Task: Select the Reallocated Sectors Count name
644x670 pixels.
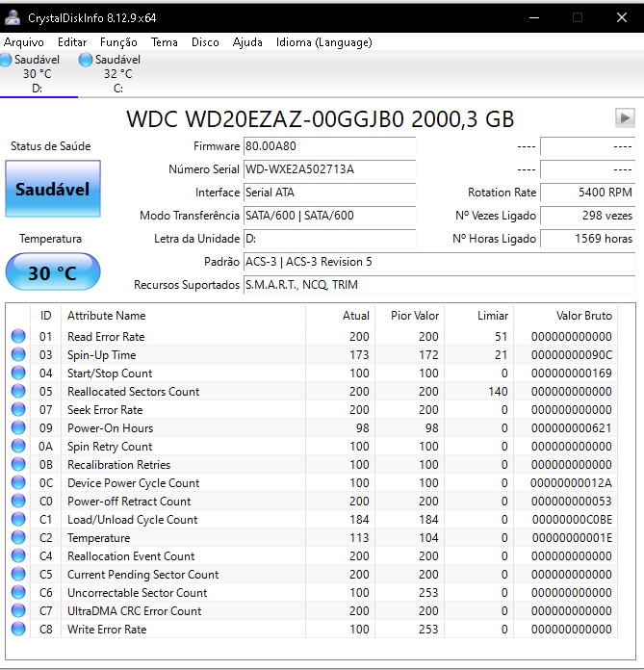Action: tap(134, 392)
